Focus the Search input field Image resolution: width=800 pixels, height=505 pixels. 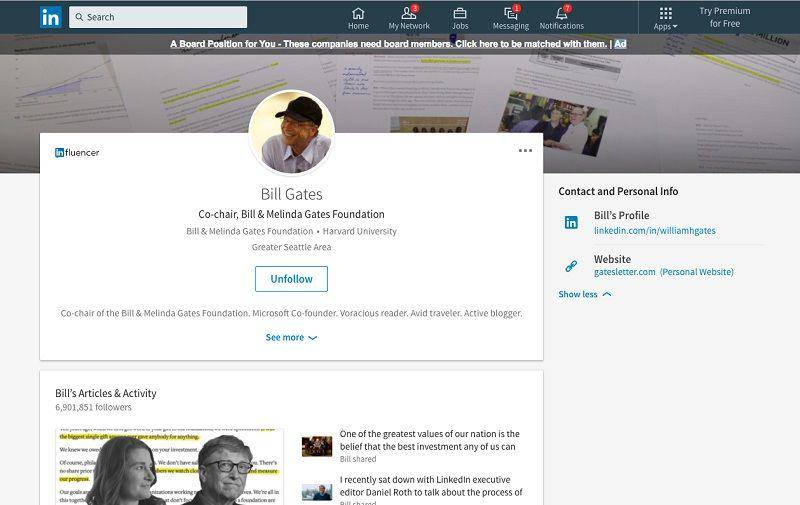point(158,17)
